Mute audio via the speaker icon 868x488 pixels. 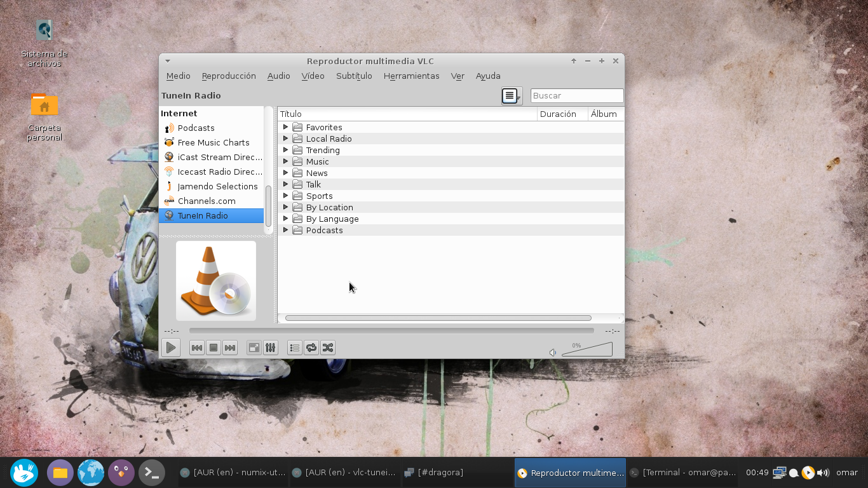(553, 353)
